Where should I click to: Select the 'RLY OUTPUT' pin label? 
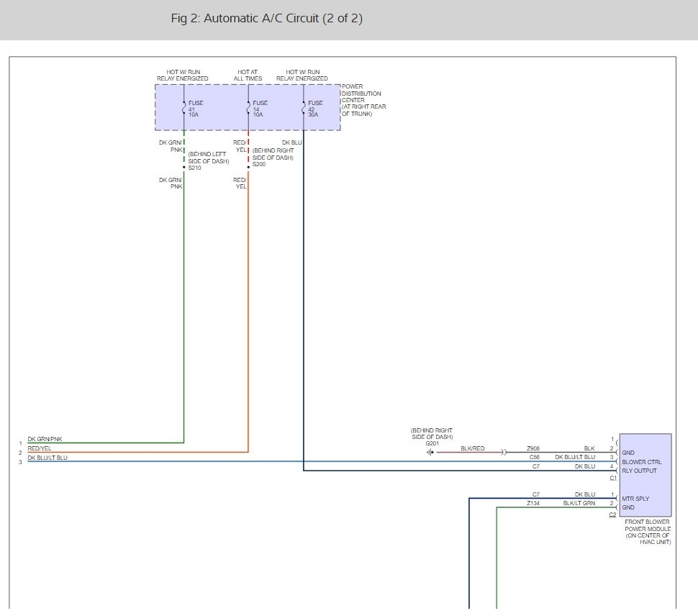(639, 471)
